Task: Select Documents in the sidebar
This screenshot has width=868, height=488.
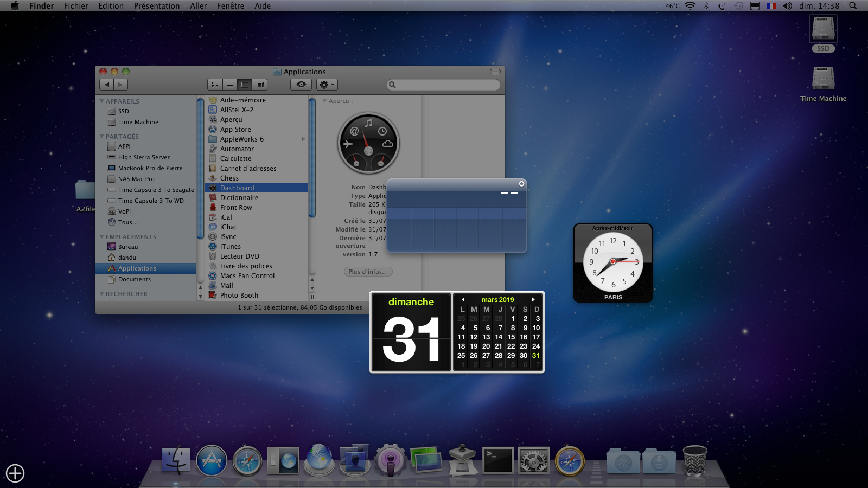Action: (135, 279)
